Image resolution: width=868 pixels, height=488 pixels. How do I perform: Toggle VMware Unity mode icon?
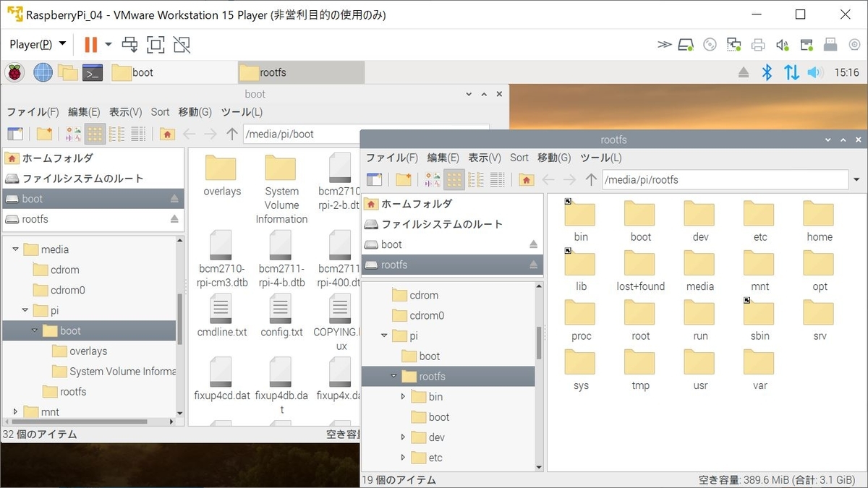pos(182,45)
